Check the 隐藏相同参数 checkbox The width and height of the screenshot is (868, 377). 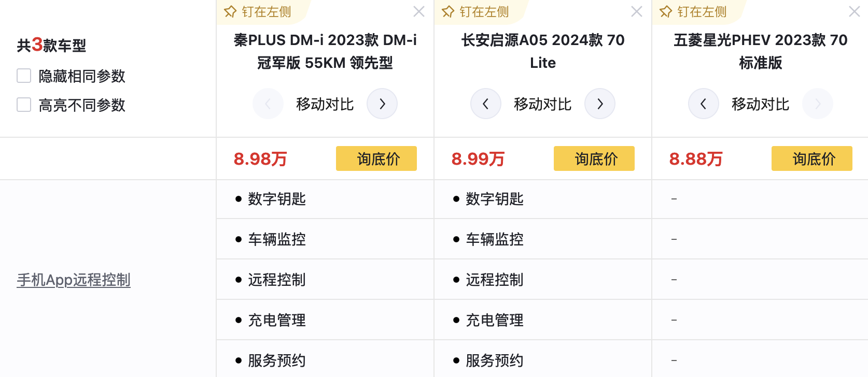(x=24, y=76)
